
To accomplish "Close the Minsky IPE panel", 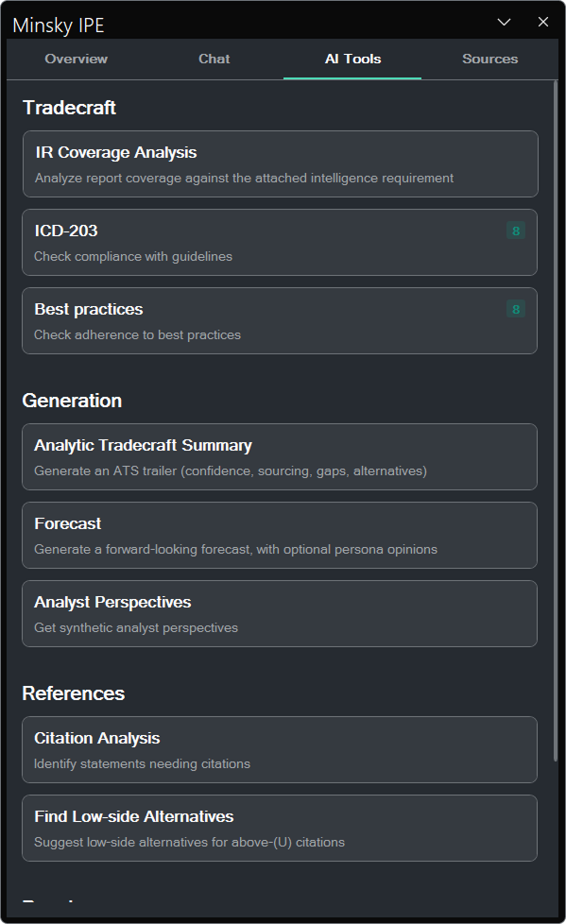I will pos(543,22).
